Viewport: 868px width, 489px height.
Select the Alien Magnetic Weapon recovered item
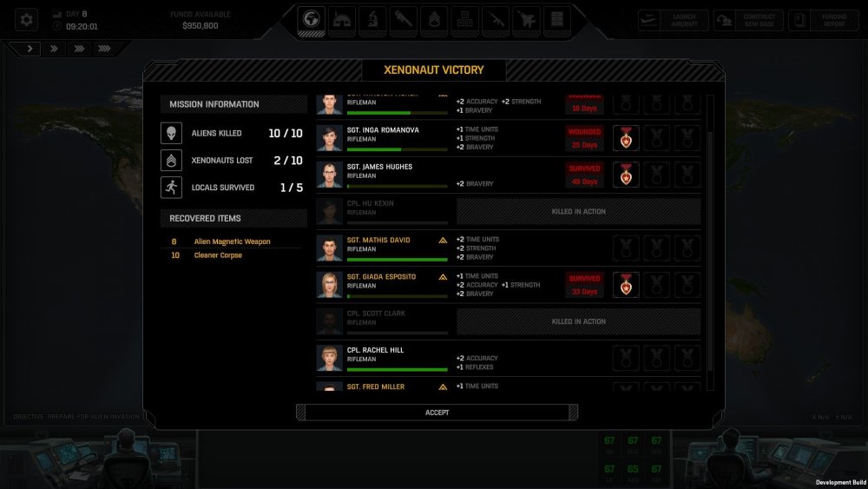click(232, 241)
